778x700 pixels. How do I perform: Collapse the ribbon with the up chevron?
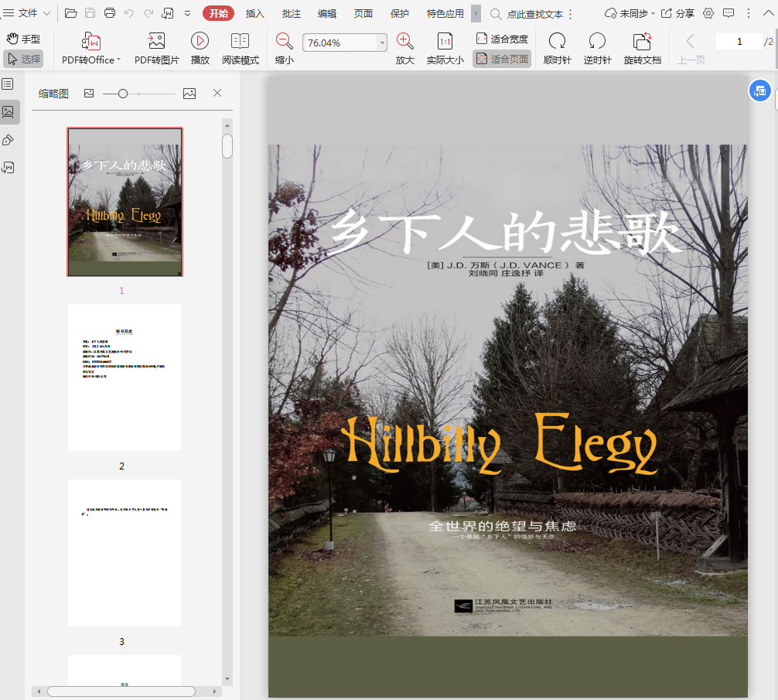[x=768, y=13]
